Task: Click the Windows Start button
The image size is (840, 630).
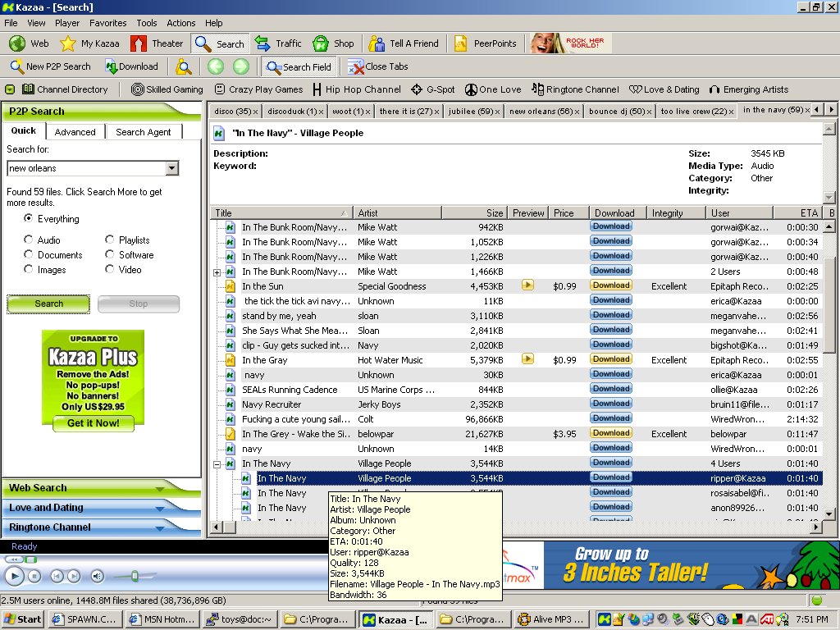Action: [x=22, y=619]
